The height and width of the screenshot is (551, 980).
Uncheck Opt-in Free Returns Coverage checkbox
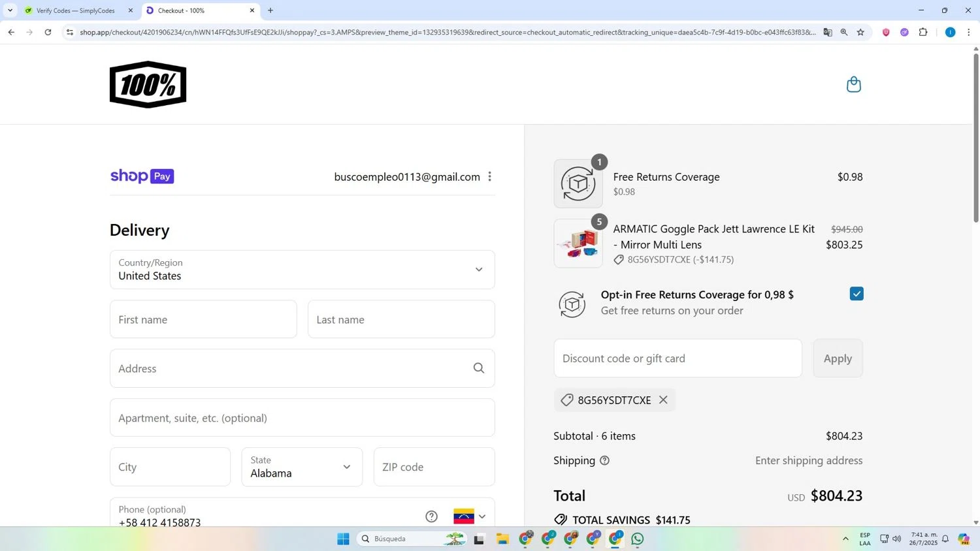point(857,294)
